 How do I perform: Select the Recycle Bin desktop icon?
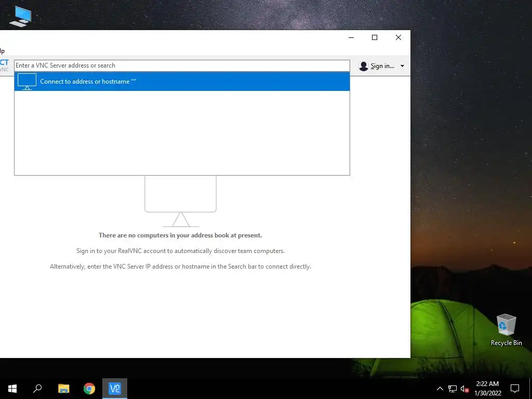[x=506, y=330]
